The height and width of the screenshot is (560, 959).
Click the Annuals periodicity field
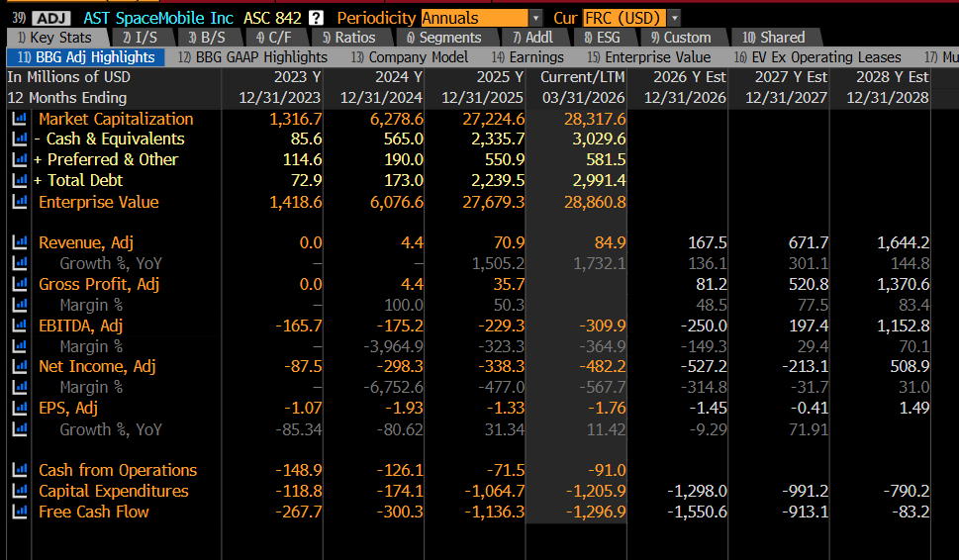(475, 19)
